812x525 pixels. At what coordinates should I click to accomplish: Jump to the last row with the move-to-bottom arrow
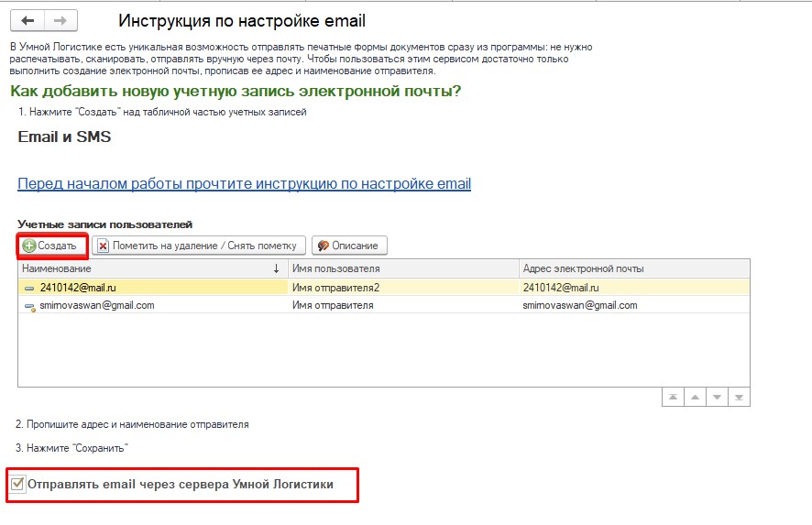tap(739, 397)
